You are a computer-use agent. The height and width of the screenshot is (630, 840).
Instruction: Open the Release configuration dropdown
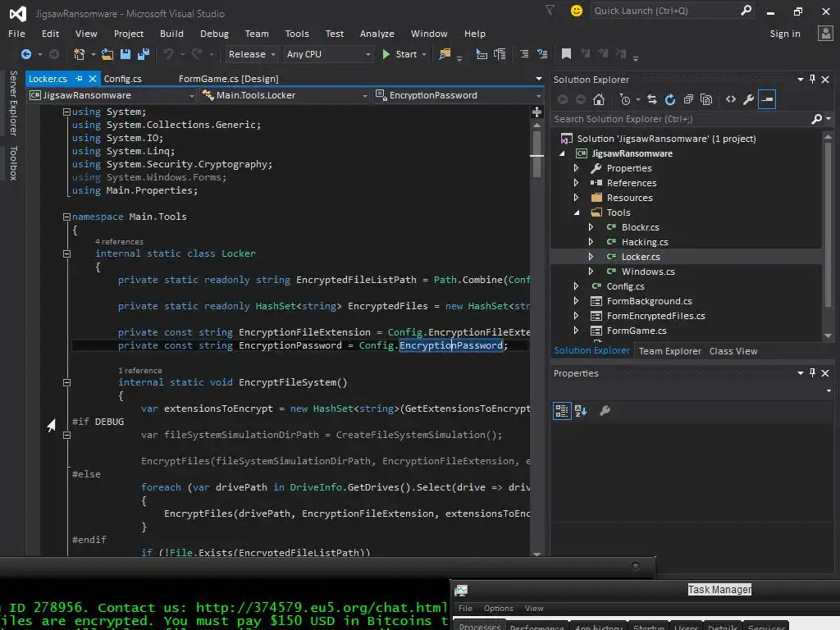[x=251, y=54]
